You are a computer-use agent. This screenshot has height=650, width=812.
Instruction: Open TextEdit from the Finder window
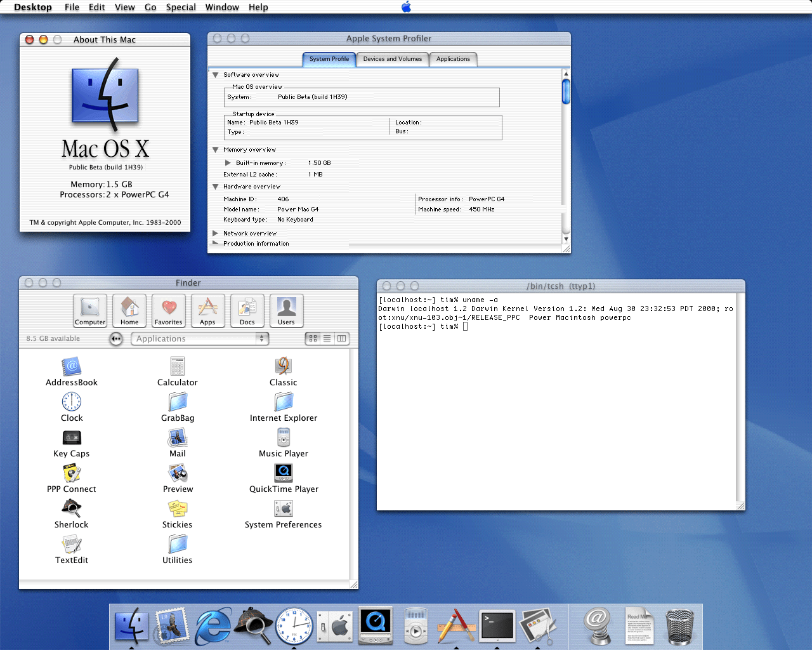pos(71,544)
